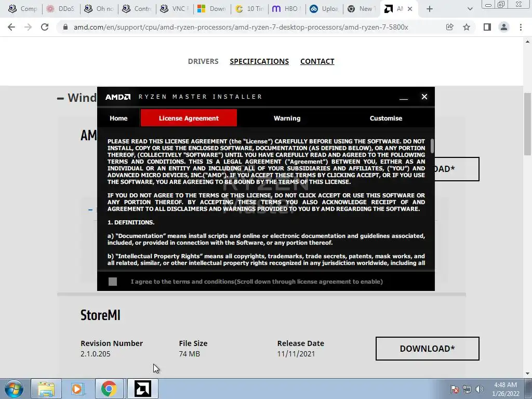
Task: Switch to the Contr browser tab
Action: coord(137,9)
